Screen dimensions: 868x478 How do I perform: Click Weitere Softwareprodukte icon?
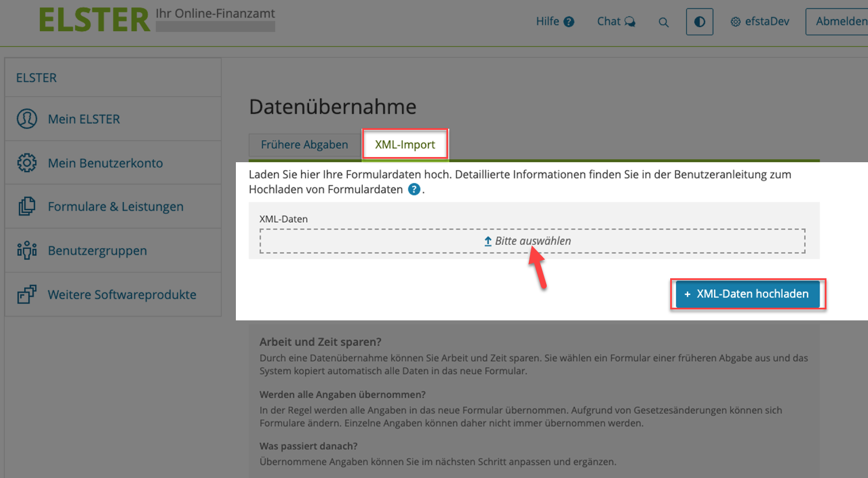click(x=27, y=294)
